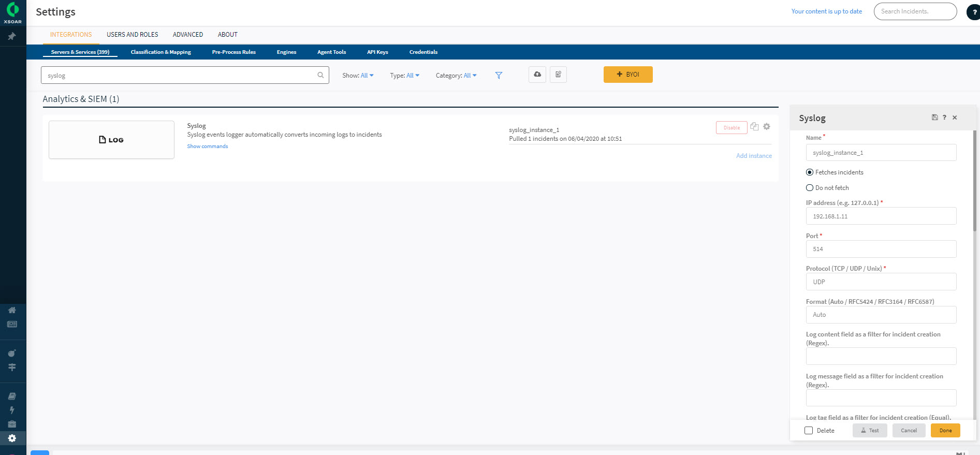Viewport: 980px width, 455px height.
Task: Click the Done button
Action: 945,431
